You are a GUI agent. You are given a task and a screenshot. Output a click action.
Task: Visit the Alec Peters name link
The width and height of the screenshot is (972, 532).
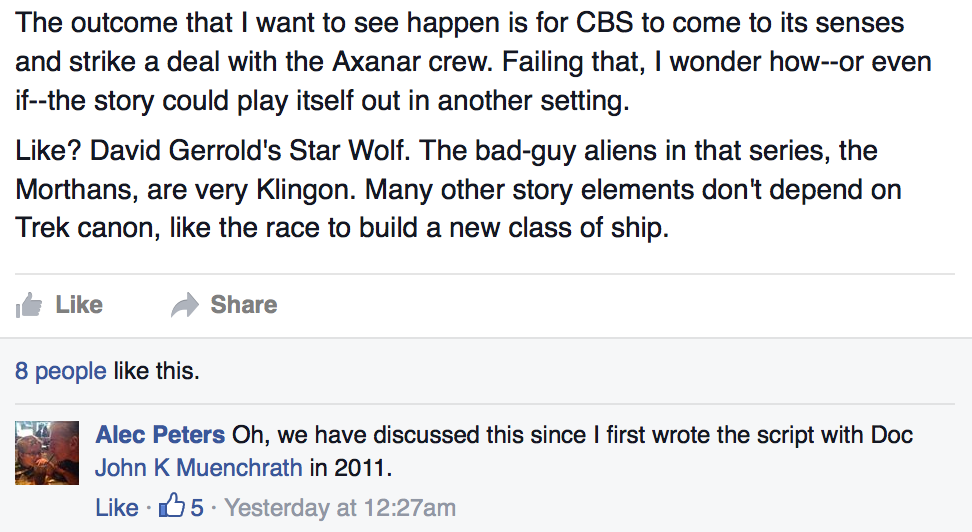click(160, 435)
